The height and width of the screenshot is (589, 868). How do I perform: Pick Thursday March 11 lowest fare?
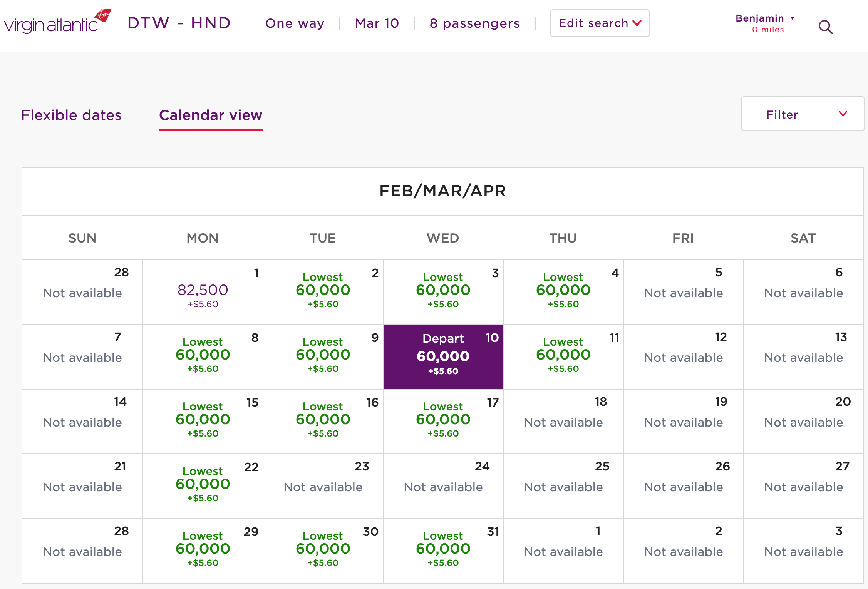click(x=563, y=356)
